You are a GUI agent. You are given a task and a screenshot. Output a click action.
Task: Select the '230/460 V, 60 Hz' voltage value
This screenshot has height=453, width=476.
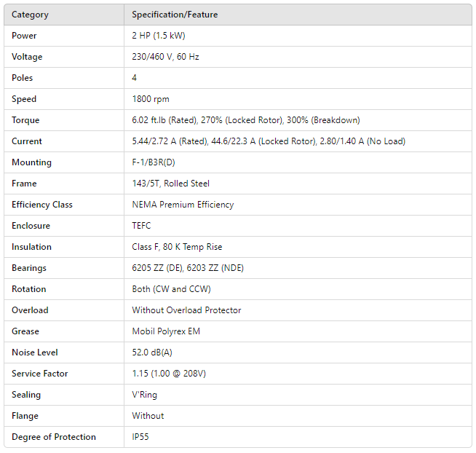tap(165, 57)
